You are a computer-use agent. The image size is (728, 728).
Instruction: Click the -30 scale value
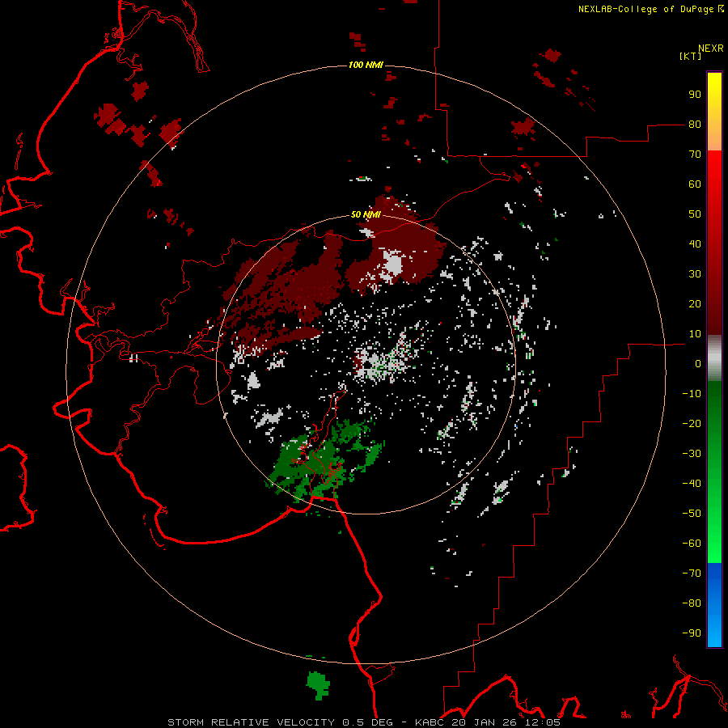coord(692,454)
